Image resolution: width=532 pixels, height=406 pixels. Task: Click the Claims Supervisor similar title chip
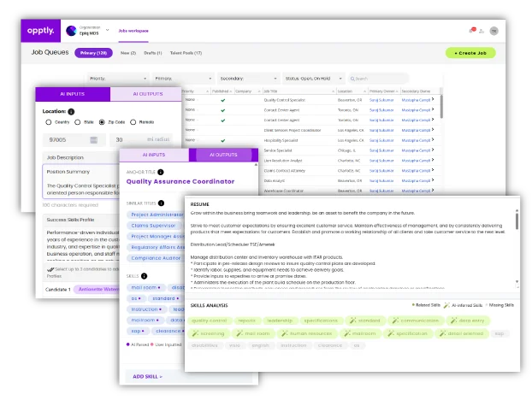(x=153, y=226)
